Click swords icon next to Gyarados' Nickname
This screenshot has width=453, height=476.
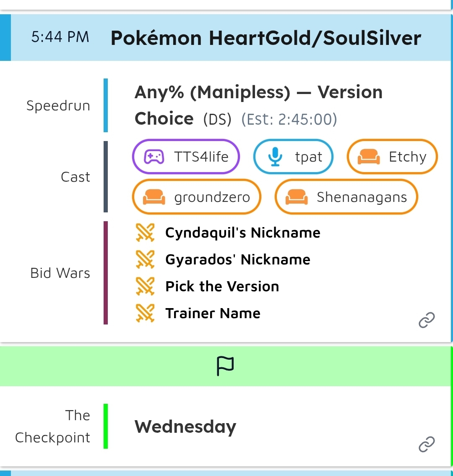click(x=146, y=260)
